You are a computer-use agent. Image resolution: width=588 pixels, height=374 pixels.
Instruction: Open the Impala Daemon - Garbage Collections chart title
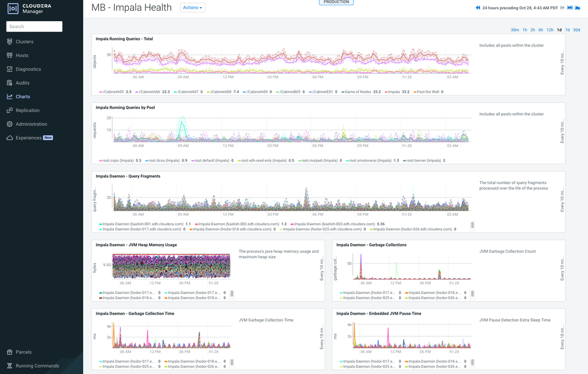371,245
